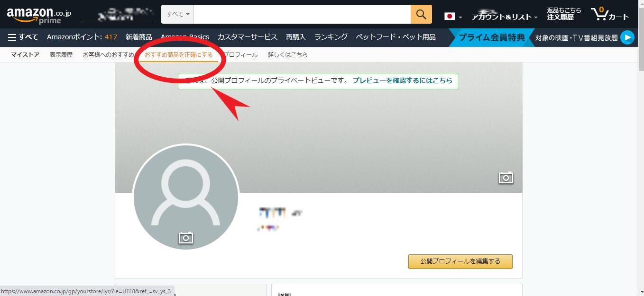Click the camera icon on profile avatar
644x296 pixels.
(x=185, y=238)
